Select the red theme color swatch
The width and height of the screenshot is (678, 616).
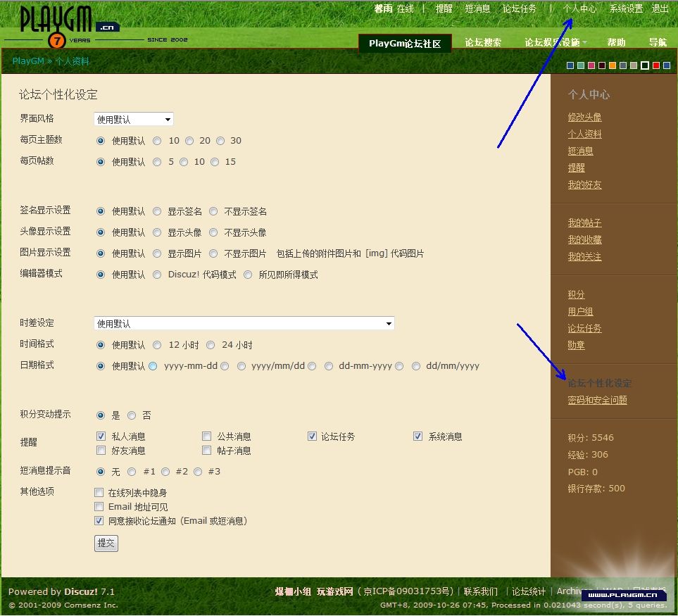pos(655,65)
